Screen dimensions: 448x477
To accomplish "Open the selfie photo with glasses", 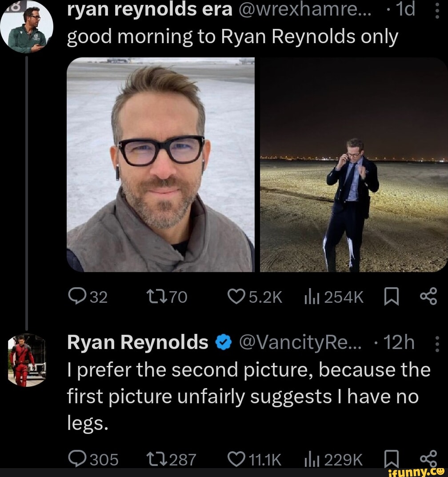I will click(160, 164).
